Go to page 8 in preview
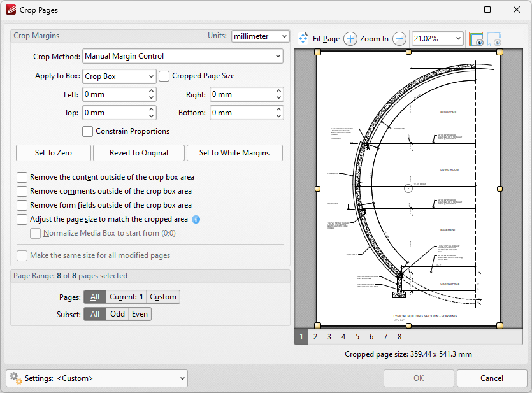The height and width of the screenshot is (393, 532). point(399,337)
